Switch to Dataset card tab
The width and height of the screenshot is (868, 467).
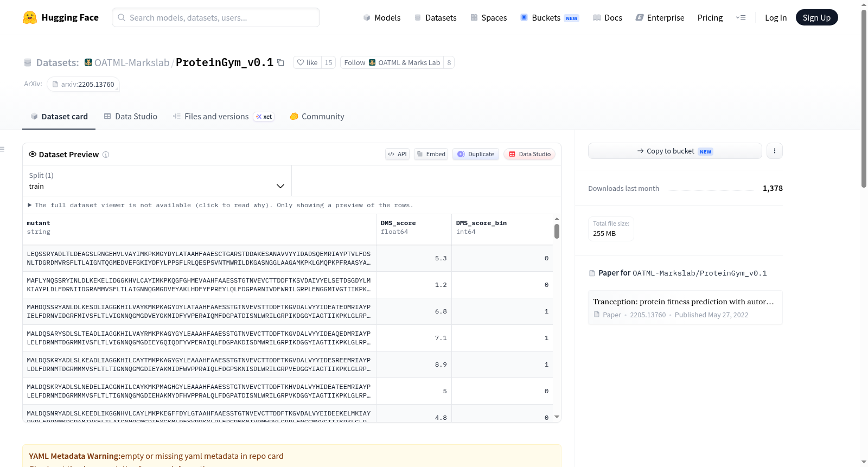[59, 116]
